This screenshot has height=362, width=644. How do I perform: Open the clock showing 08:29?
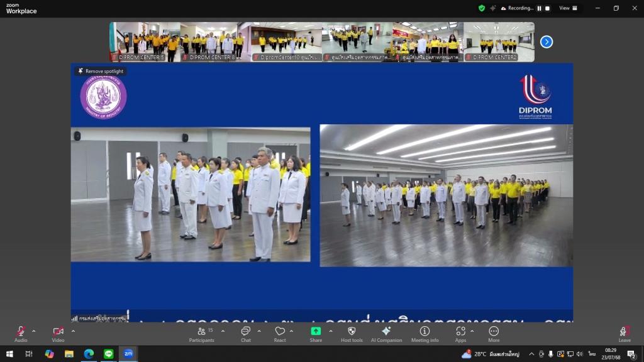611,354
